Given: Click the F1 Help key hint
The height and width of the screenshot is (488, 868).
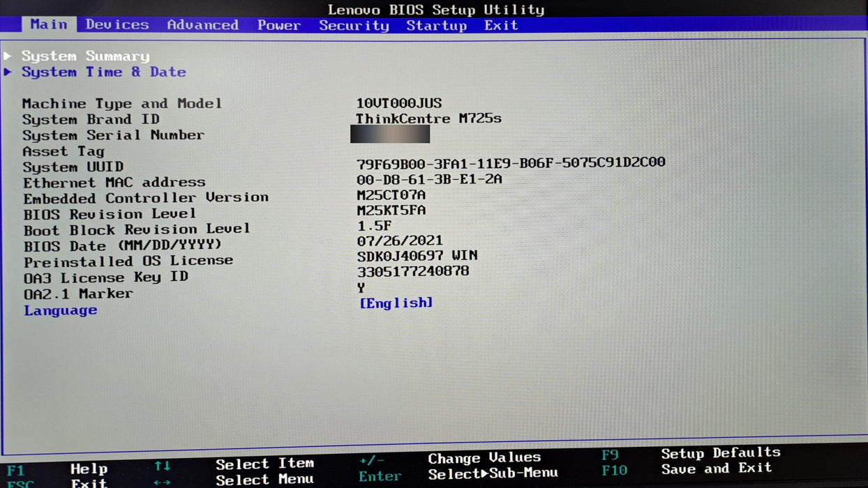Looking at the screenshot, I should [57, 468].
